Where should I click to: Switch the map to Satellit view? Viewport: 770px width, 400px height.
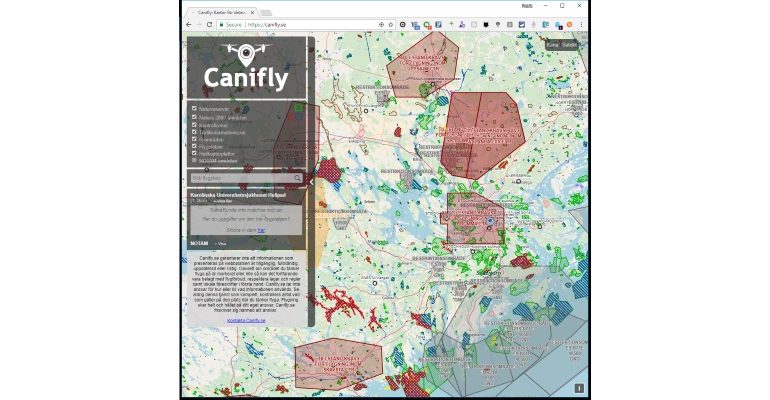click(570, 45)
